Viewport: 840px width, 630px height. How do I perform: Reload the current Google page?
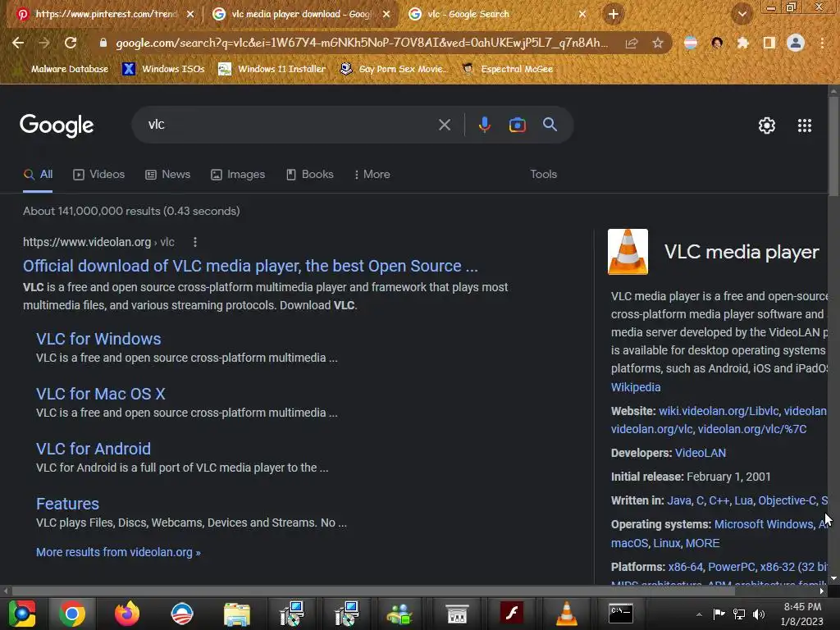(71, 43)
